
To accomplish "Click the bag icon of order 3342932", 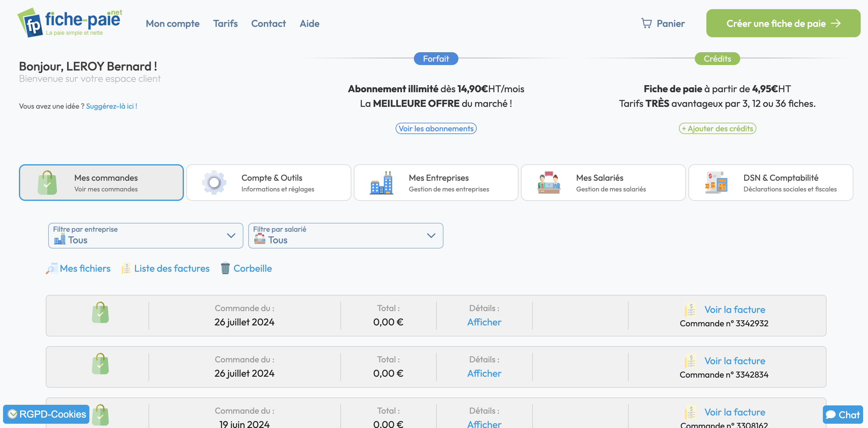I will [100, 313].
